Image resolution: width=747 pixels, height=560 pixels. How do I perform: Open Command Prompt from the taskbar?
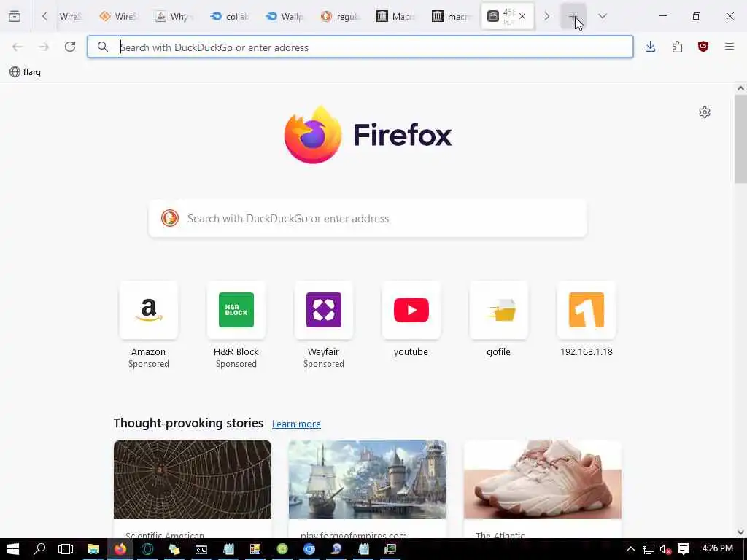pos(201,549)
